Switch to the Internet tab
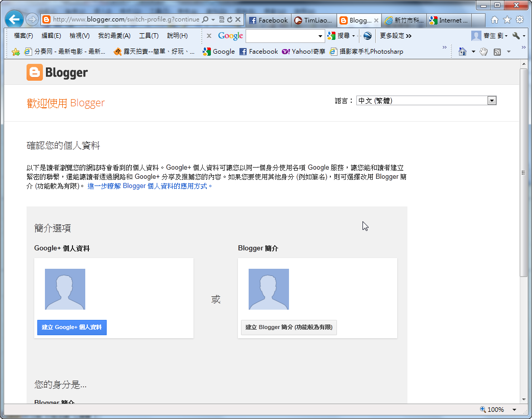This screenshot has height=419, width=532. (449, 20)
